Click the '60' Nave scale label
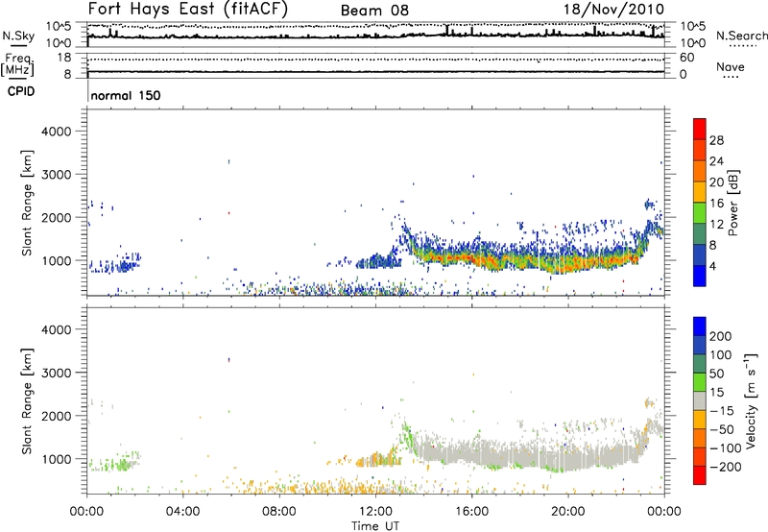768x532 pixels. click(x=686, y=58)
